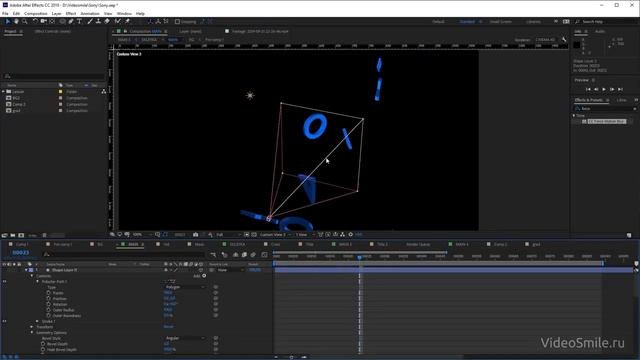The image size is (640, 360).
Task: Toggle stopwatch for Bevel Depth property
Action: tap(43, 344)
